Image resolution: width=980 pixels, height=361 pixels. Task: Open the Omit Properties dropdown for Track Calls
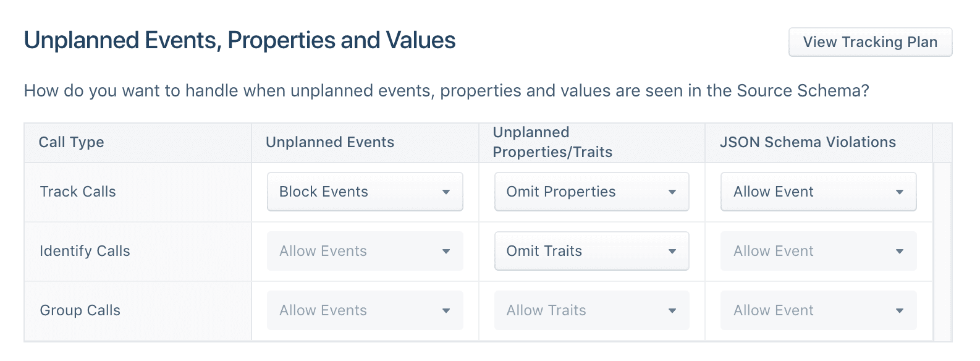tap(591, 192)
